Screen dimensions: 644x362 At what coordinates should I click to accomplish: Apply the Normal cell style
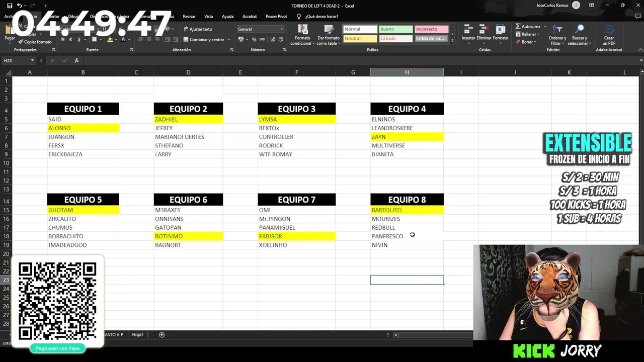pyautogui.click(x=360, y=29)
